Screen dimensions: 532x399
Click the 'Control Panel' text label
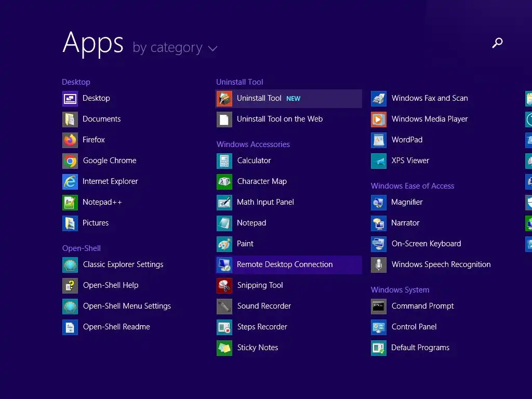tap(414, 327)
